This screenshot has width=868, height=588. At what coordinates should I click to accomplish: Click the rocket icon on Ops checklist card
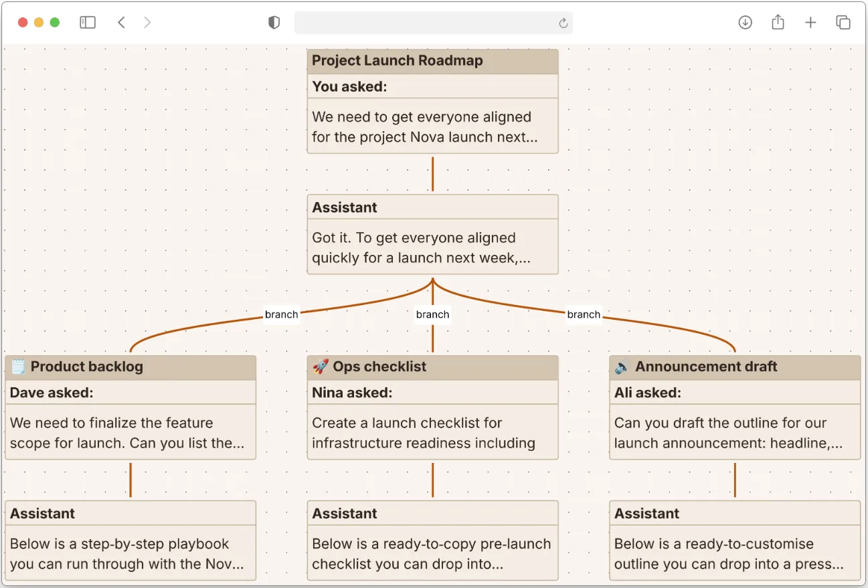click(x=319, y=366)
